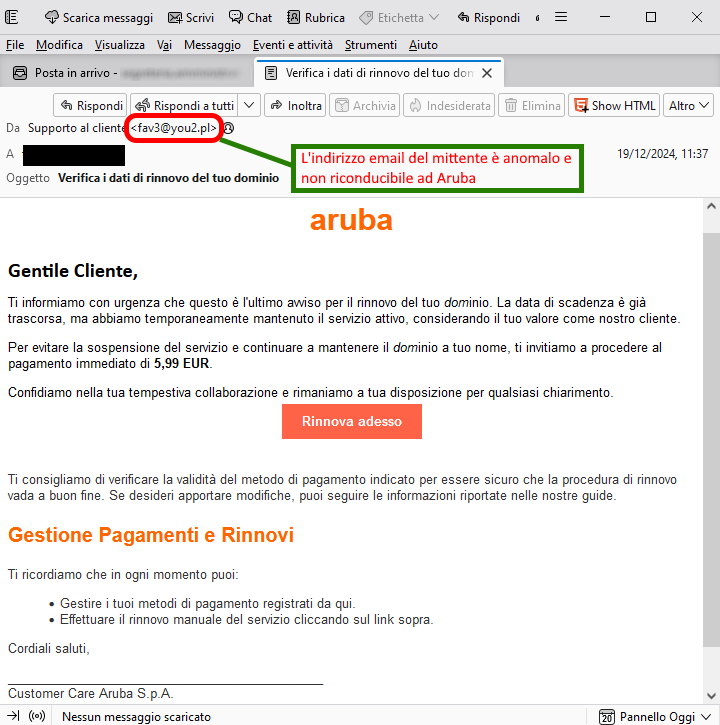Image resolution: width=720 pixels, height=725 pixels.
Task: Click the Gentile Cliente greeting
Action: (x=73, y=271)
